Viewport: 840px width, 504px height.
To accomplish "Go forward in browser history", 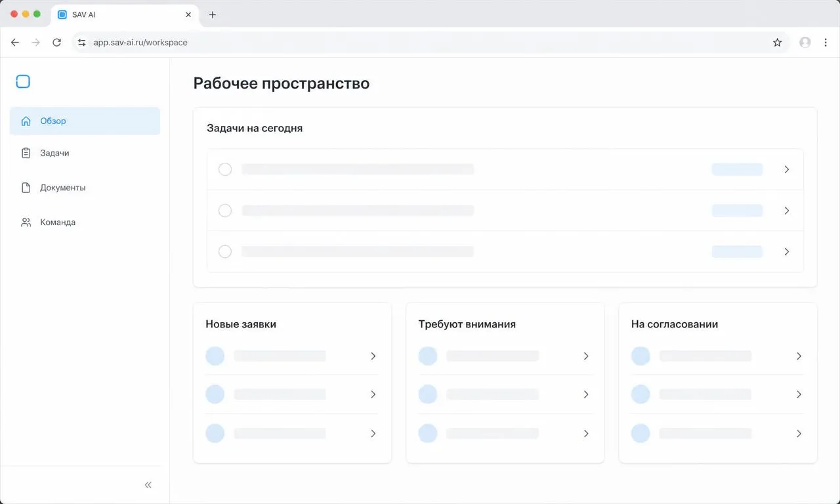I will pyautogui.click(x=36, y=43).
